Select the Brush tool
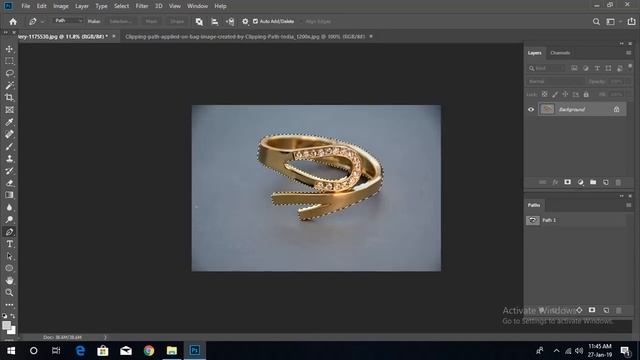Screen dimensions: 640x360 (9, 147)
